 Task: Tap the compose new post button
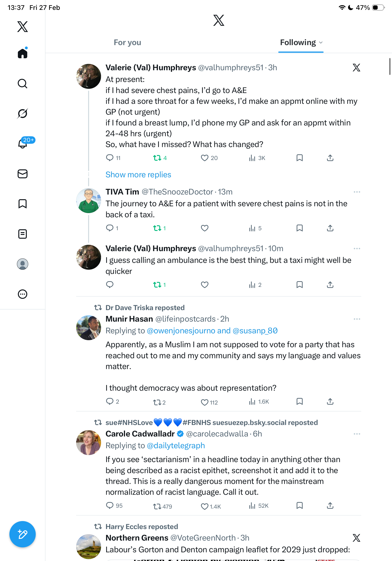tap(23, 534)
